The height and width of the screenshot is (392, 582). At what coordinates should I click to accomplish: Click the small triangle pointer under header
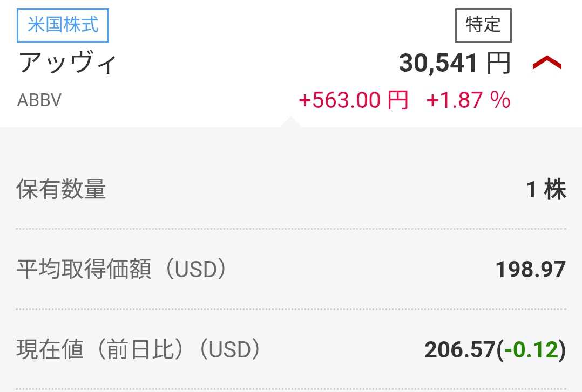coord(291,122)
